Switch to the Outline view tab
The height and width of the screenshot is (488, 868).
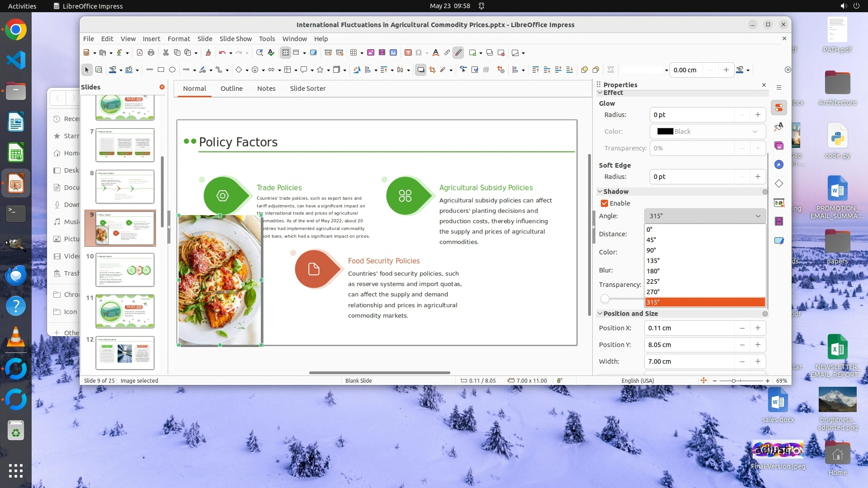pos(231,89)
